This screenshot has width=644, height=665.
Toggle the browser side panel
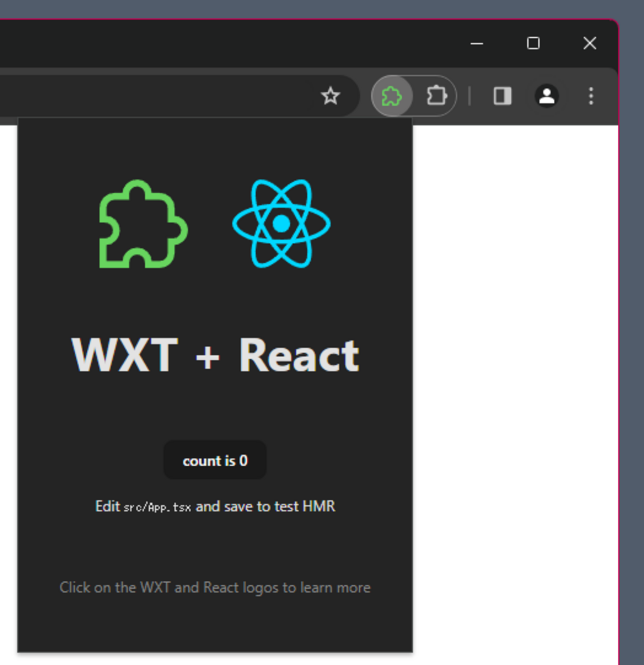click(x=502, y=96)
